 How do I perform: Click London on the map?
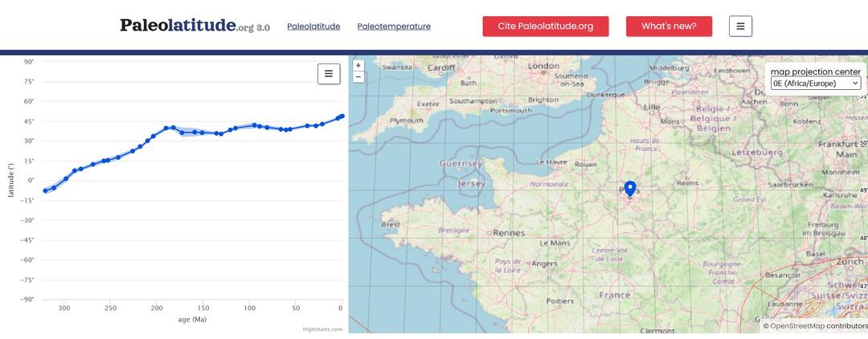543,66
